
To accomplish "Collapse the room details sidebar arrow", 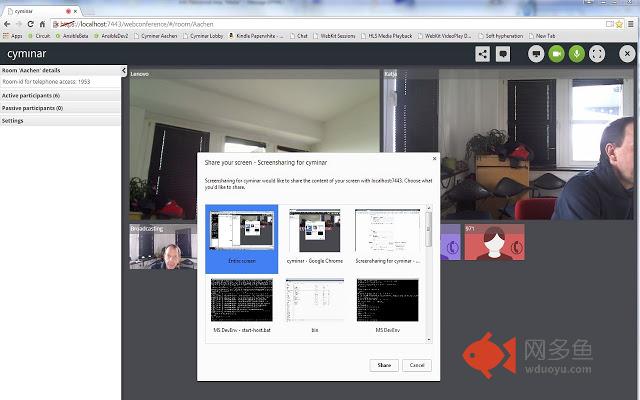I will pos(124,71).
